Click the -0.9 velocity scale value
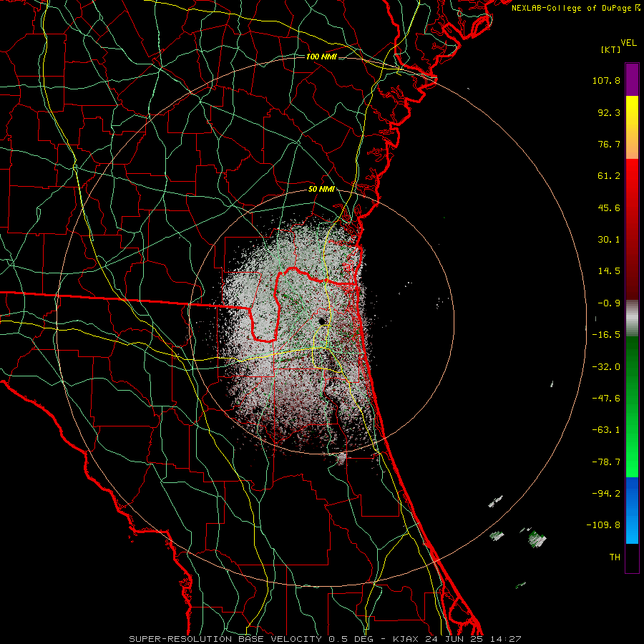This screenshot has height=644, width=644. point(609,303)
